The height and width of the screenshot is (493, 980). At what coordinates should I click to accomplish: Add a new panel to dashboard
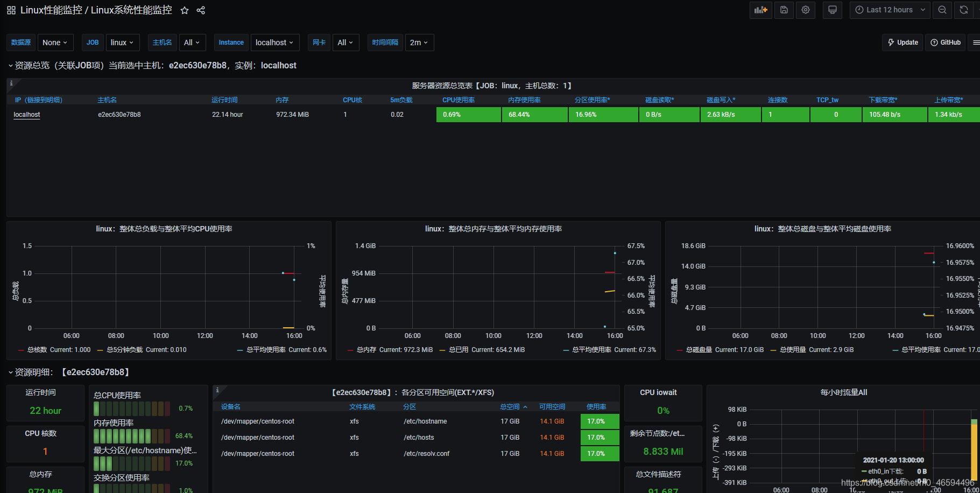click(761, 10)
